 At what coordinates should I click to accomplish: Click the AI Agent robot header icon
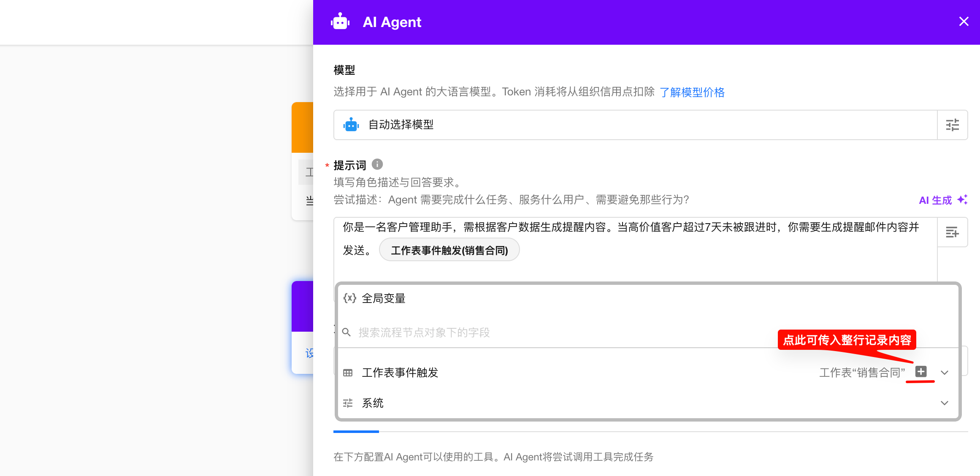pyautogui.click(x=340, y=22)
